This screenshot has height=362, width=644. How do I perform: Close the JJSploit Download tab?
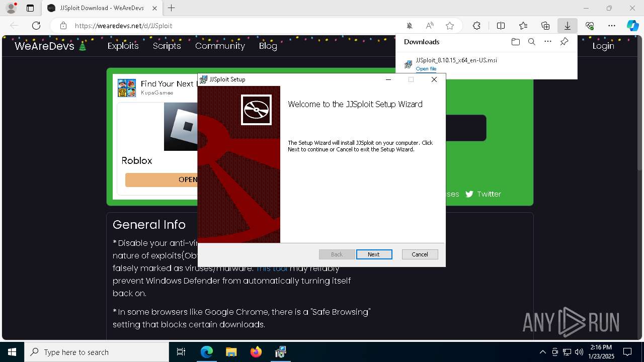tap(155, 8)
